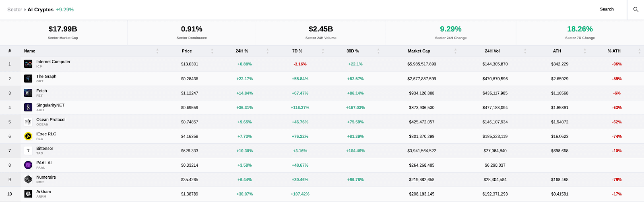The height and width of the screenshot is (202, 644).
Task: Open Arkham name link
Action: pyautogui.click(x=43, y=192)
